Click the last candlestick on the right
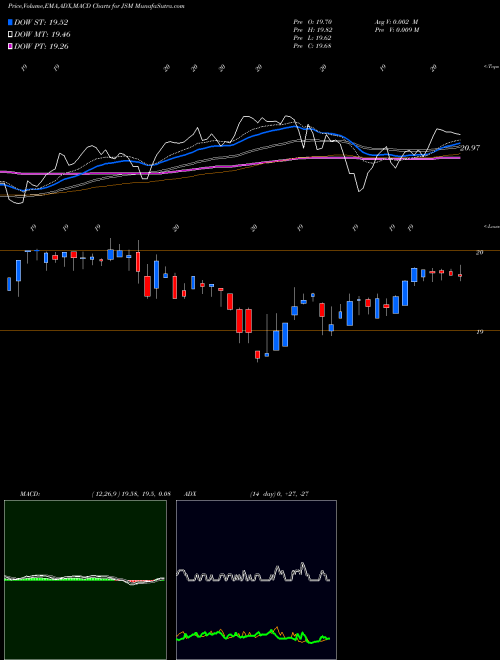Image resolution: width=500 pixels, height=660 pixels. pos(460,275)
